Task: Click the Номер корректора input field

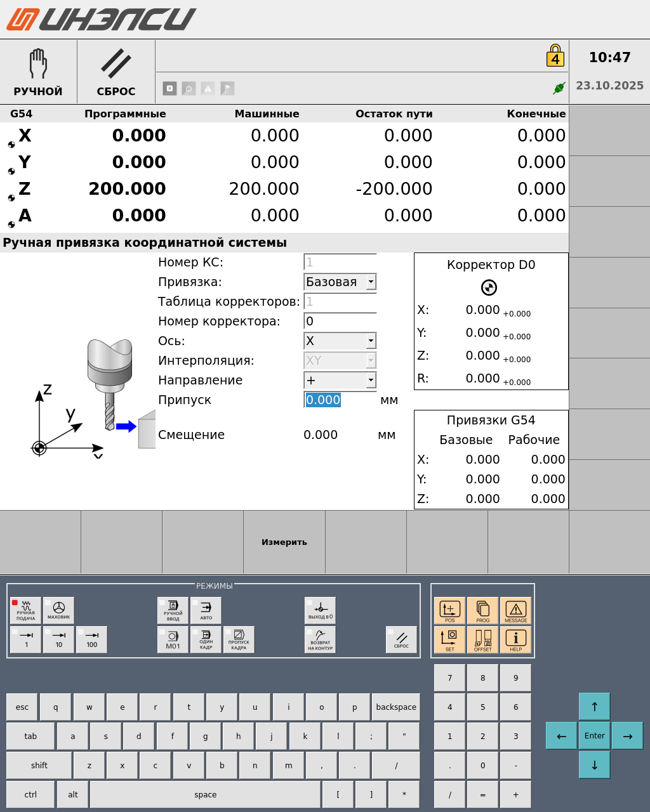Action: 340,321
